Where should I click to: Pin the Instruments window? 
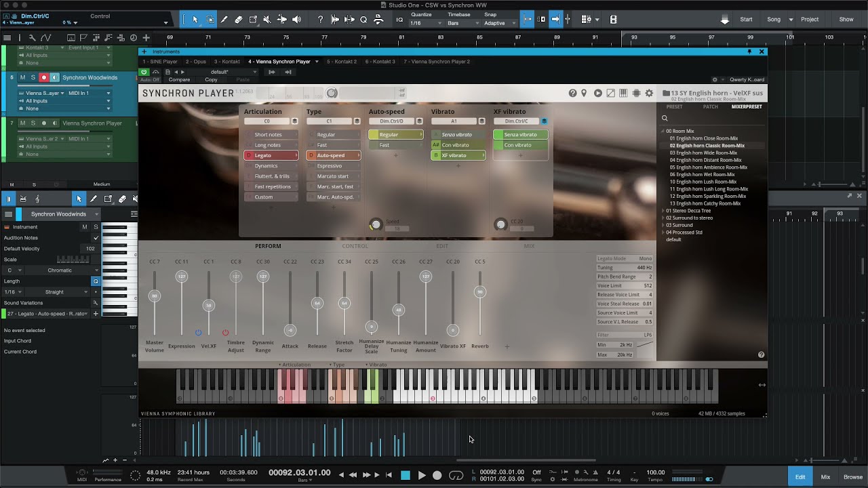click(x=749, y=52)
